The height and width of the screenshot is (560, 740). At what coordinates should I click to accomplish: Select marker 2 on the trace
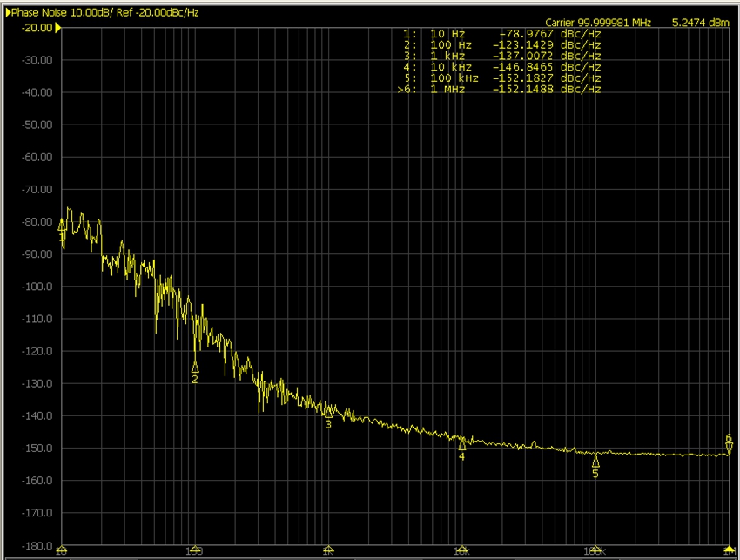click(195, 368)
